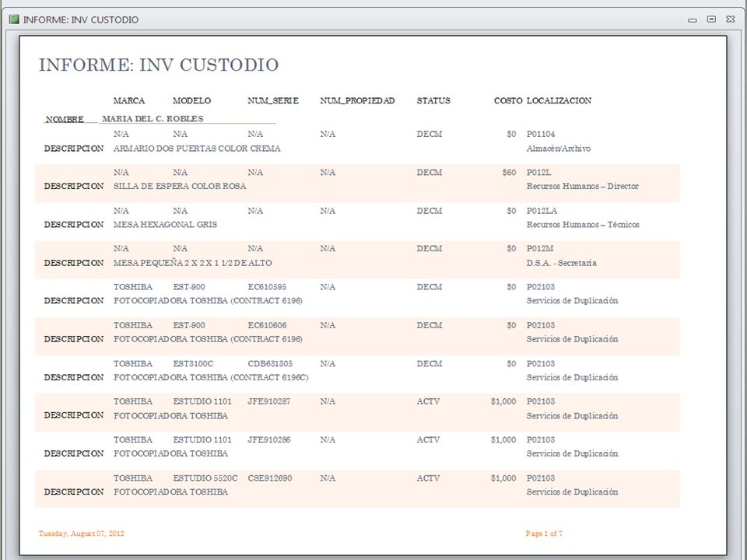
Task: Close the INFORME: INV CUSTODIO window
Action: coord(731,19)
